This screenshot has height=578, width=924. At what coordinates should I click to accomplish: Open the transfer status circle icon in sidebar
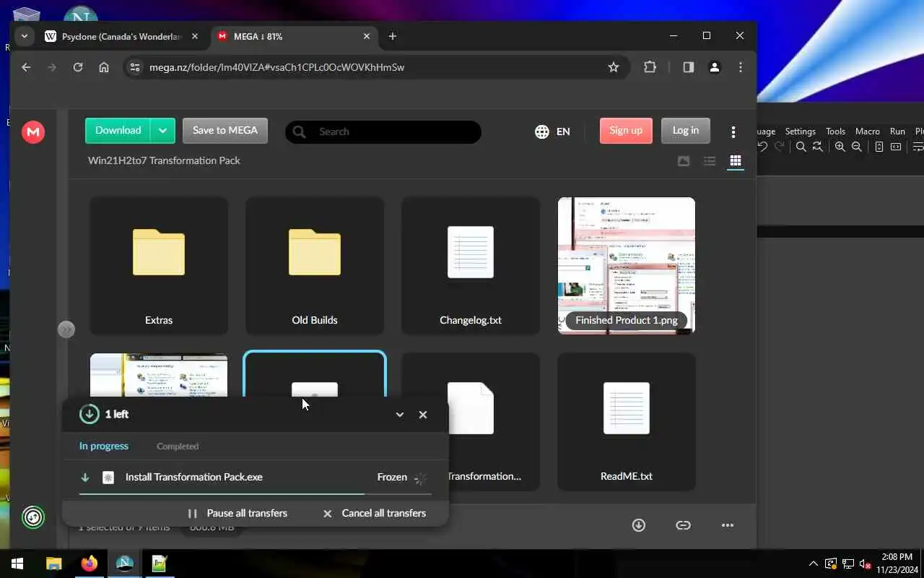click(32, 517)
